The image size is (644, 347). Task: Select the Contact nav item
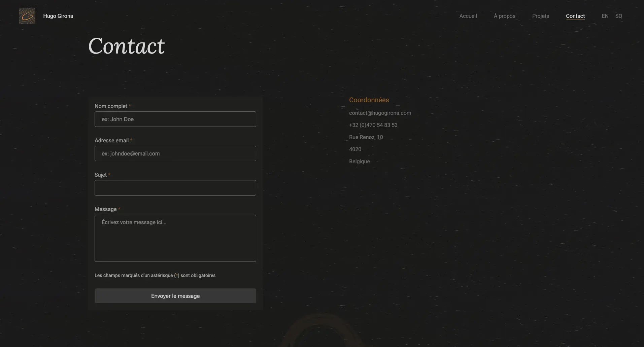pos(575,16)
